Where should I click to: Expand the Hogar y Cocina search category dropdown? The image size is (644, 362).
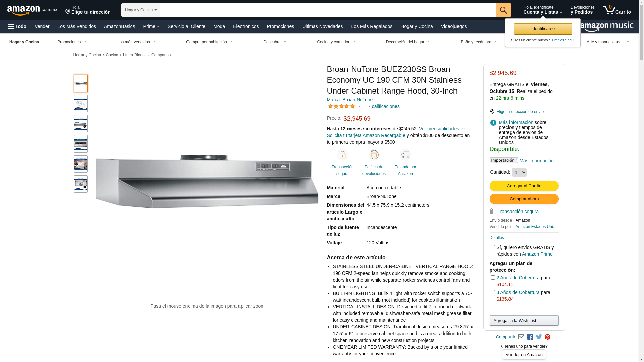pyautogui.click(x=141, y=10)
